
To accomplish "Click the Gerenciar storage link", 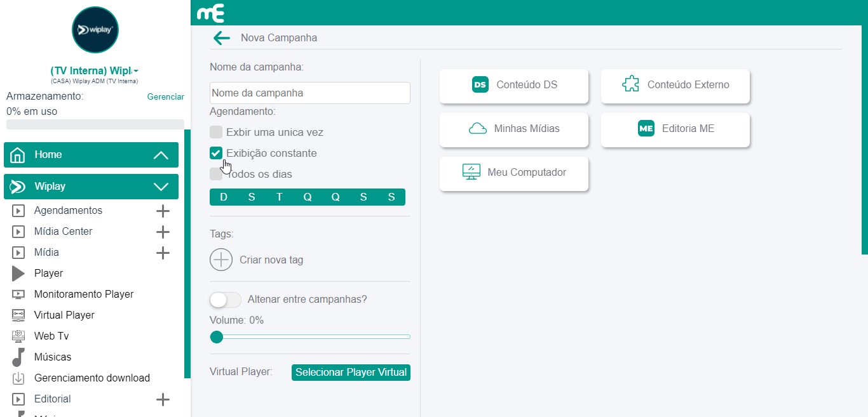I will pos(165,97).
